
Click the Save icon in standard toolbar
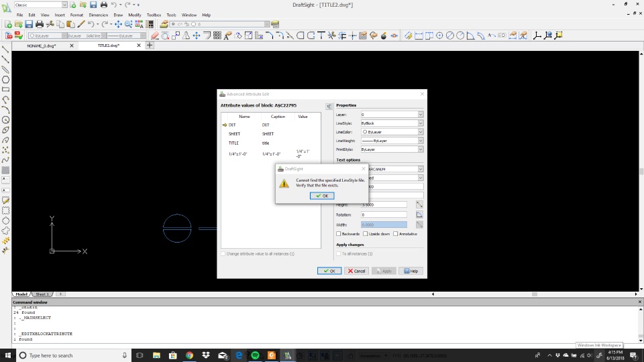pyautogui.click(x=29, y=25)
